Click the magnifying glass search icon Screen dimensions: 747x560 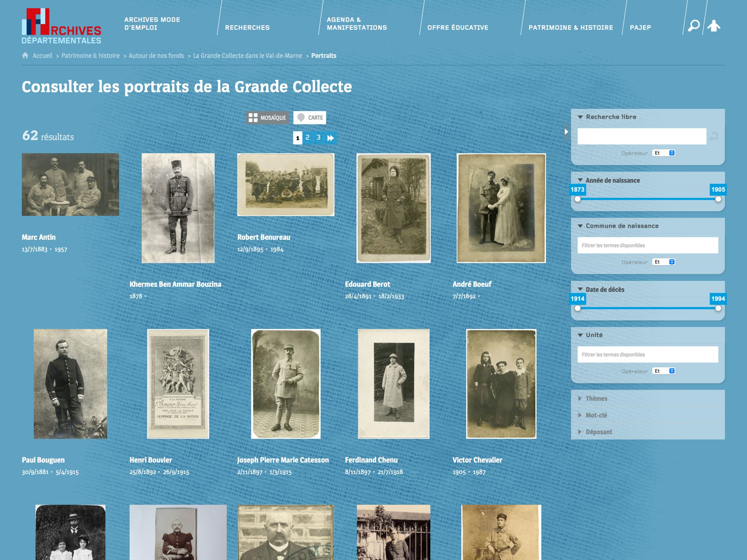[x=694, y=25]
